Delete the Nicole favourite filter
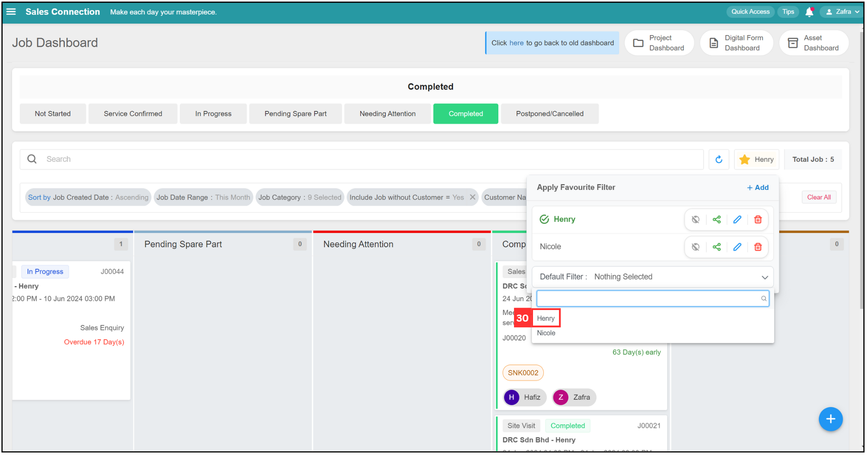Viewport: 868px width, 457px height. point(758,247)
